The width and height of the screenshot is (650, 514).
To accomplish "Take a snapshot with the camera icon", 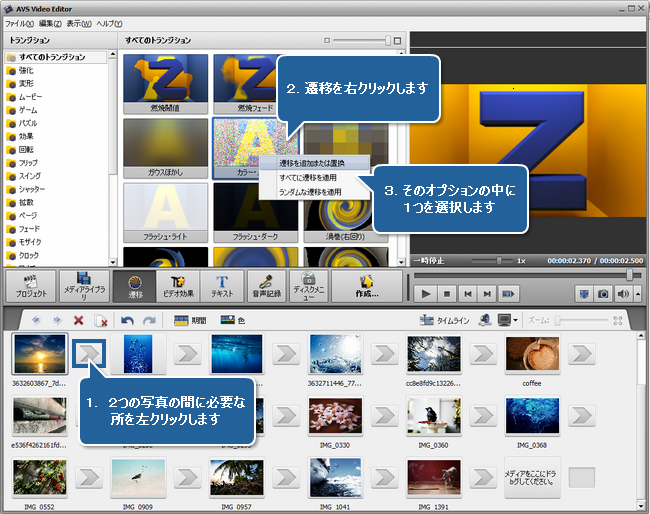I will click(603, 294).
